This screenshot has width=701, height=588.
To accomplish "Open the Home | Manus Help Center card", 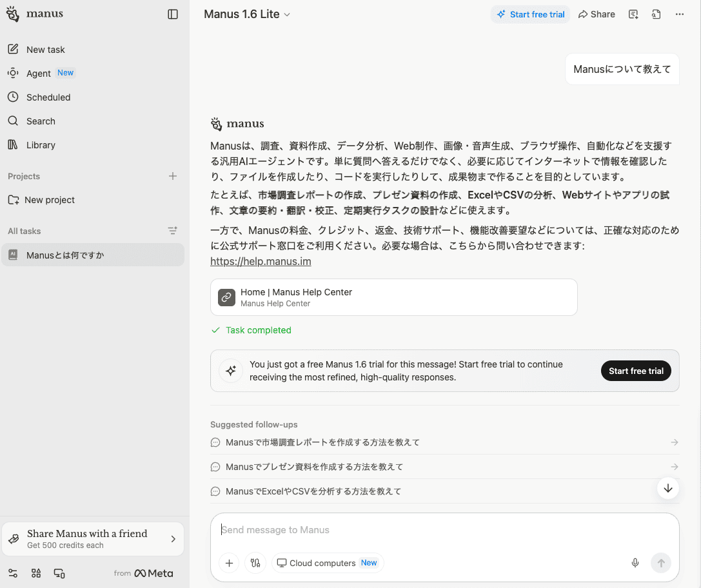I will tap(394, 297).
